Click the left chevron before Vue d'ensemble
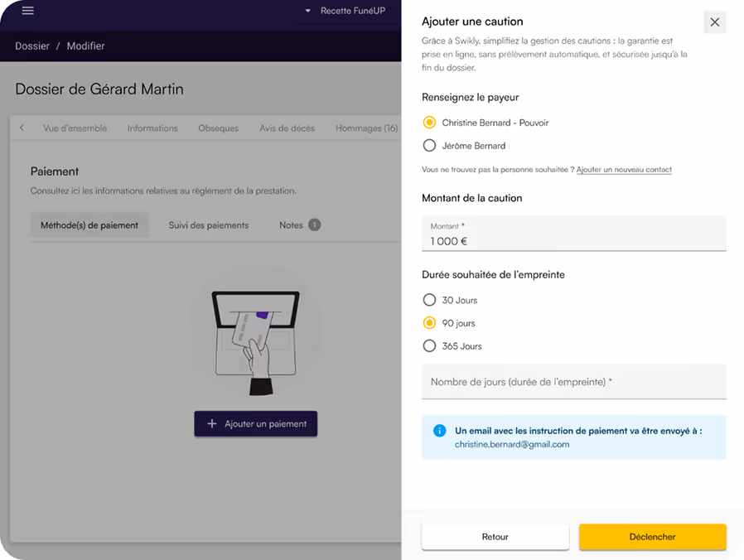 click(x=21, y=128)
